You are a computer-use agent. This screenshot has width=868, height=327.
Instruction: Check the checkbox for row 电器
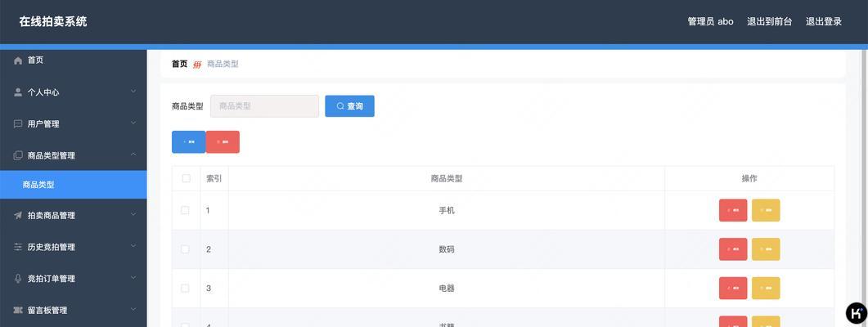pyautogui.click(x=185, y=289)
